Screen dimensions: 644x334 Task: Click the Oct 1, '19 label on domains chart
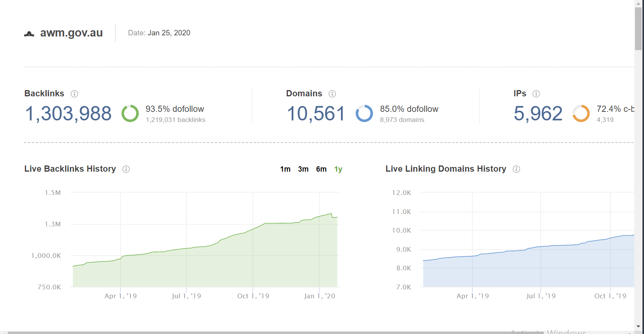pyautogui.click(x=610, y=296)
